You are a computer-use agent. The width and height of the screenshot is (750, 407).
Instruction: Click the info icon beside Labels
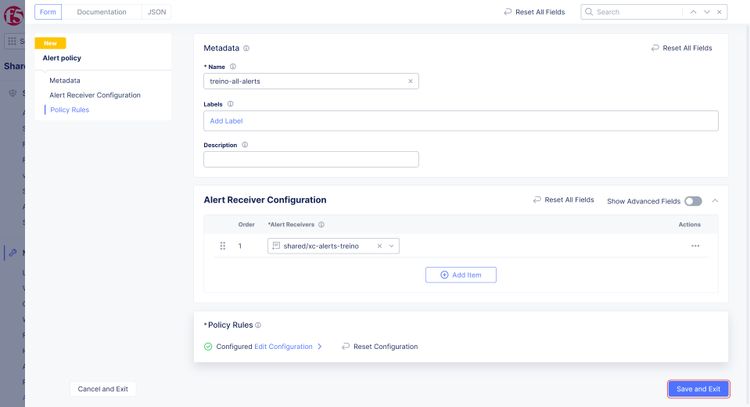click(x=230, y=103)
